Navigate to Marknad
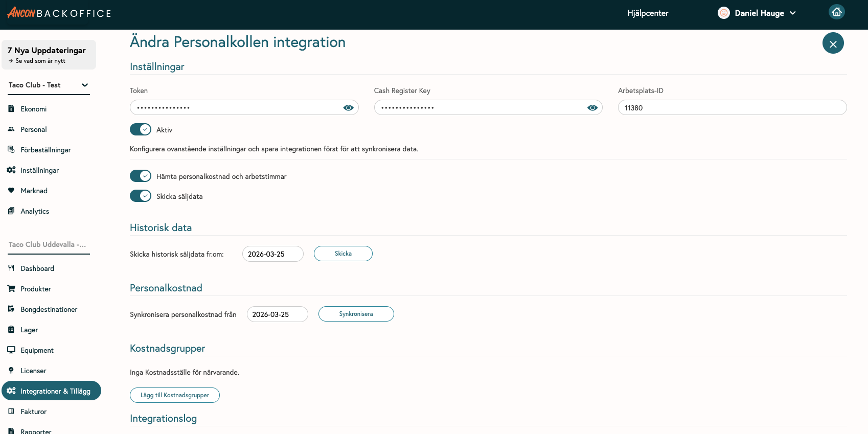Viewport: 868px width, 434px height. click(34, 191)
